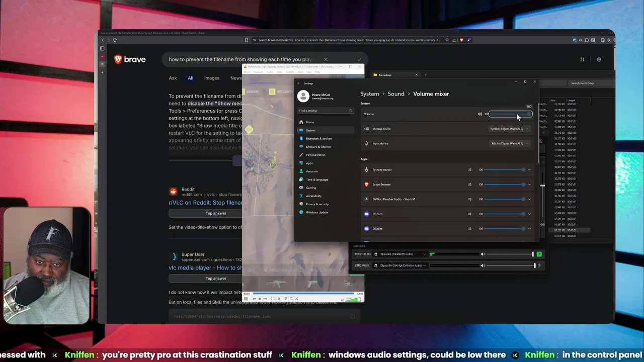Viewport: 644px width, 362px height.
Task: Click Brave browser reload button
Action: coord(115,40)
